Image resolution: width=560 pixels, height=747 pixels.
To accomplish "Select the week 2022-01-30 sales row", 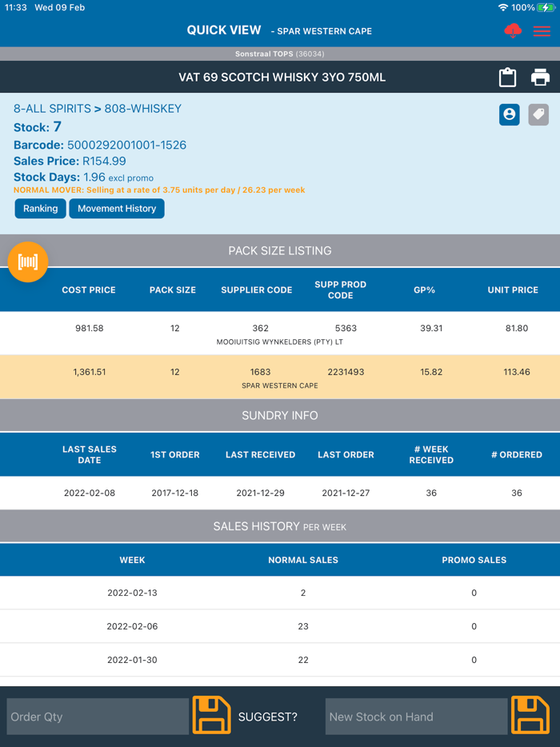I will click(280, 660).
